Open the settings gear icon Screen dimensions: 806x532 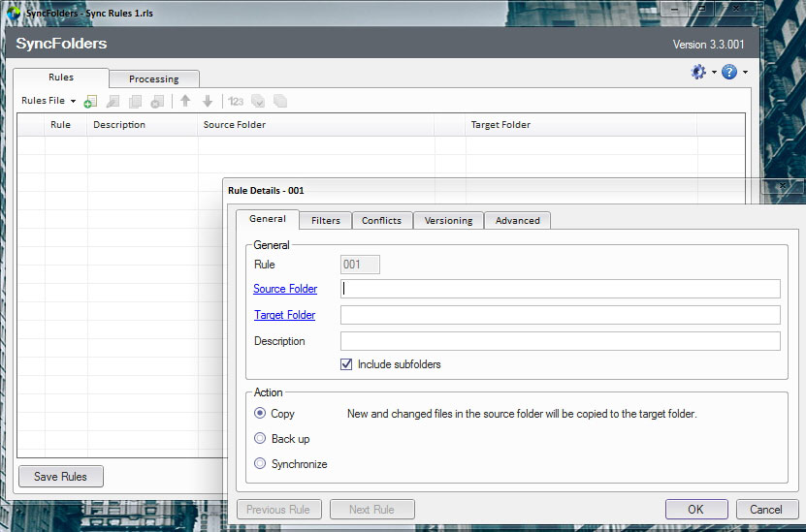coord(698,72)
